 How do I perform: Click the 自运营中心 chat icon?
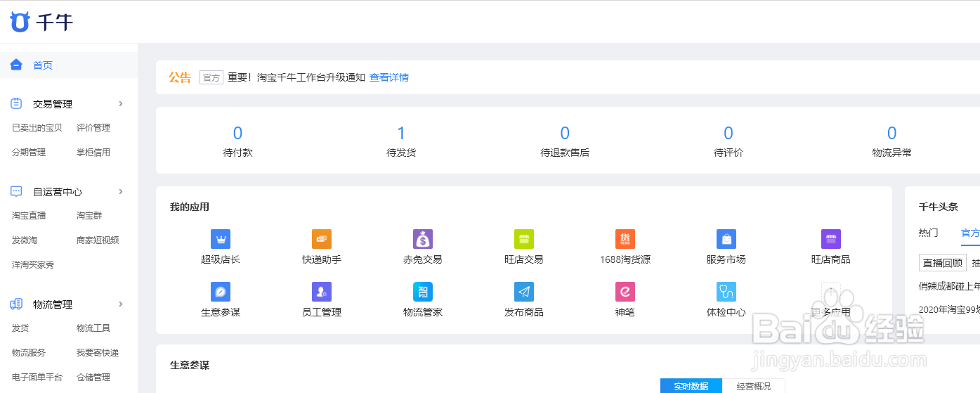pos(16,191)
